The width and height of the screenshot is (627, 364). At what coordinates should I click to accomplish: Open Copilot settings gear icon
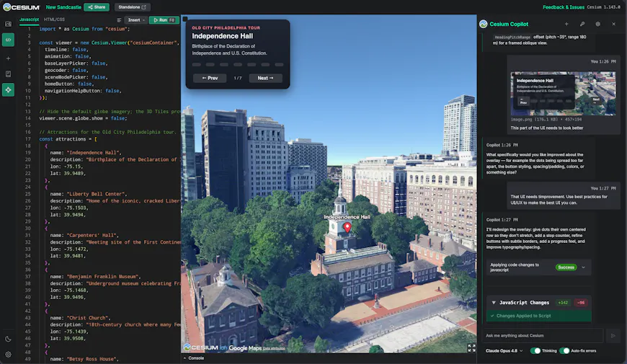tap(597, 24)
